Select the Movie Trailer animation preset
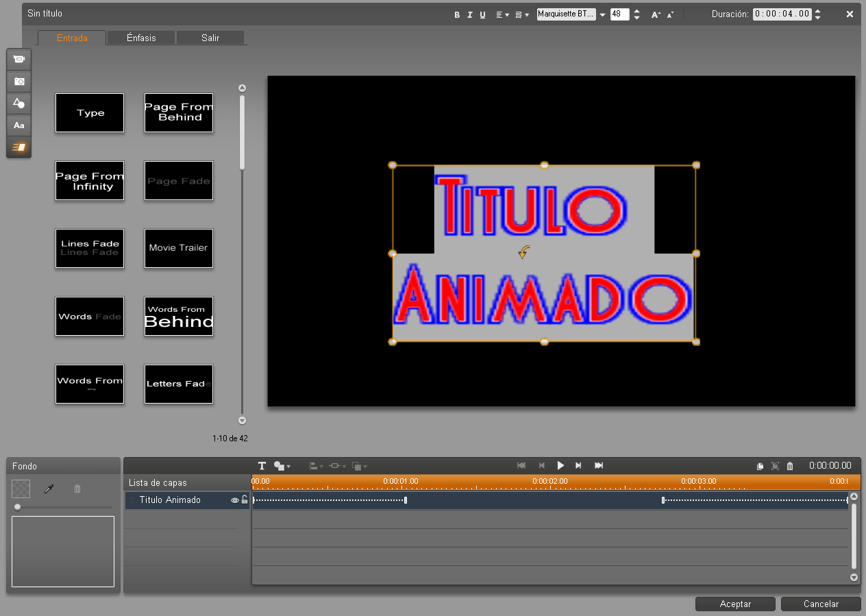866x616 pixels. click(x=179, y=248)
